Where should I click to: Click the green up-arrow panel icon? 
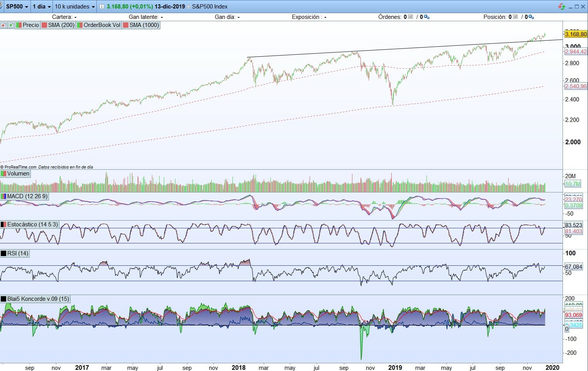[11, 25]
